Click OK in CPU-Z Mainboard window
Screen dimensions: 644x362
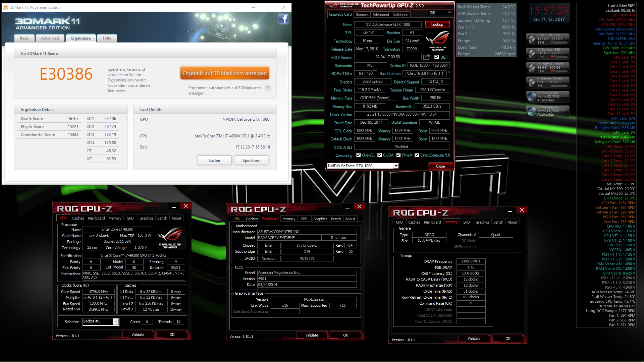345,335
